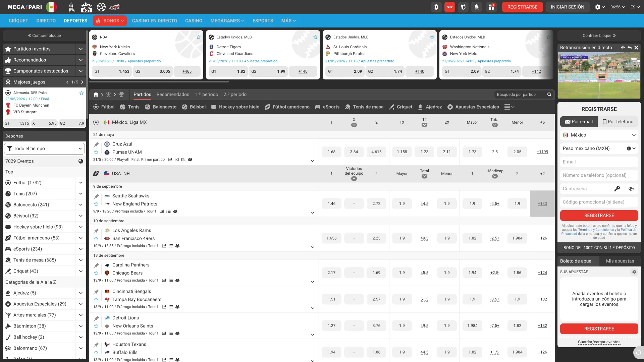Select Por telefono registration tab
Viewport: 644px width, 362px height.
[618, 122]
